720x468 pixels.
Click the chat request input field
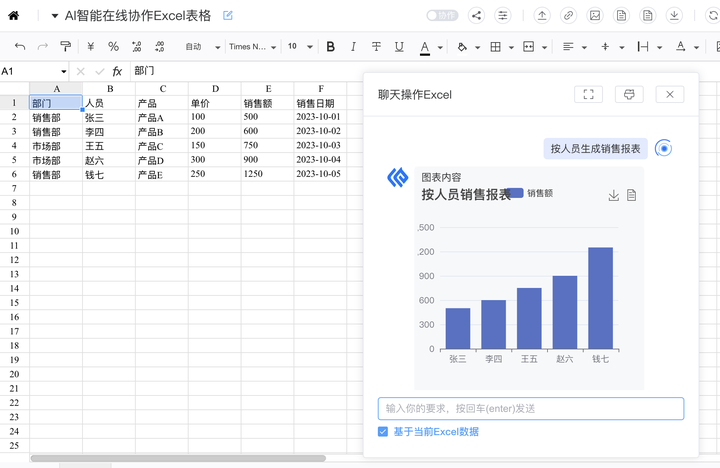pos(531,409)
